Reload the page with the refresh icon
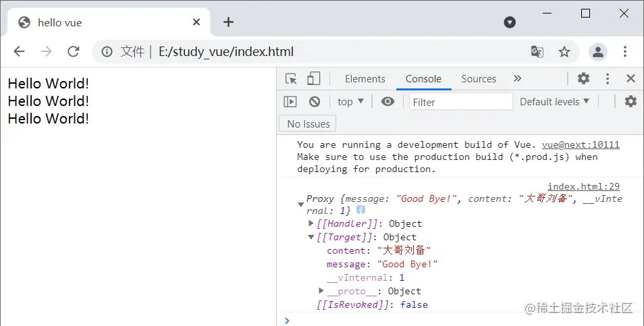The image size is (644, 326). pos(73,51)
